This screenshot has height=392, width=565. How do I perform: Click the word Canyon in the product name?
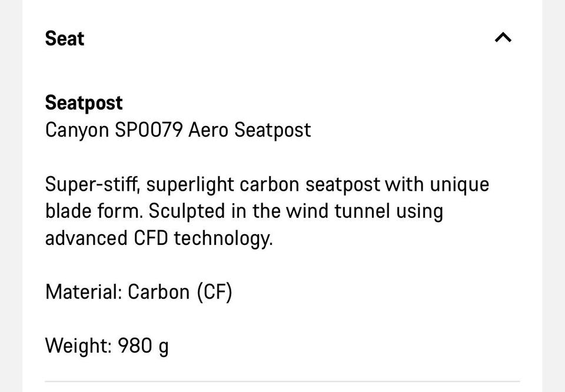[x=77, y=131]
